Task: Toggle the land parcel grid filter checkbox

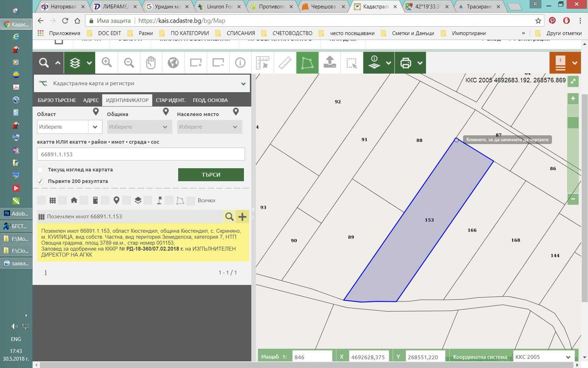Action: (x=41, y=201)
